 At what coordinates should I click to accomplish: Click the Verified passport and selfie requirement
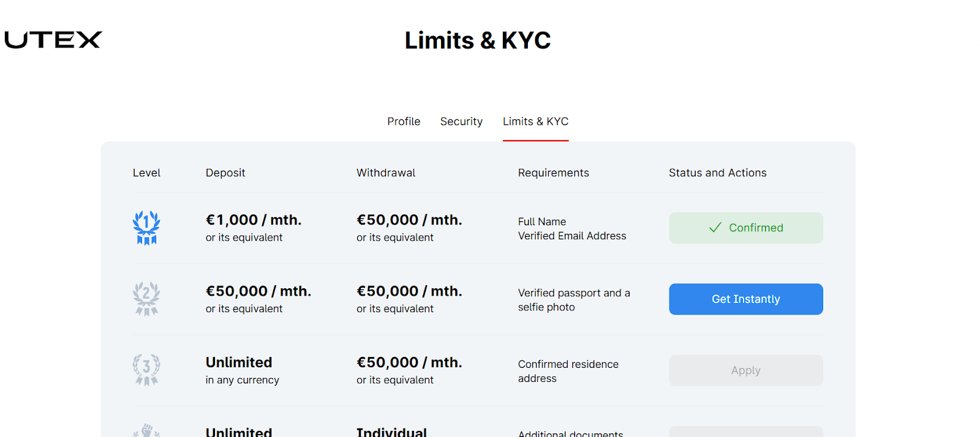(574, 300)
